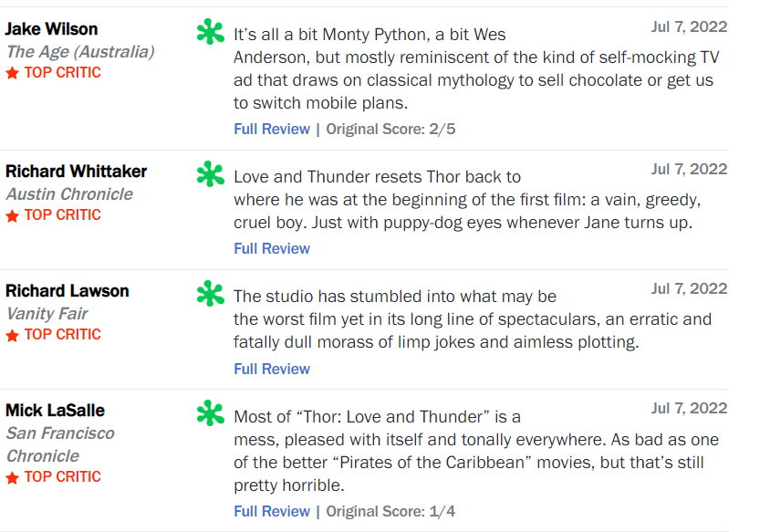Click critic name Jake Wilson
The image size is (760, 532).
coord(52,29)
